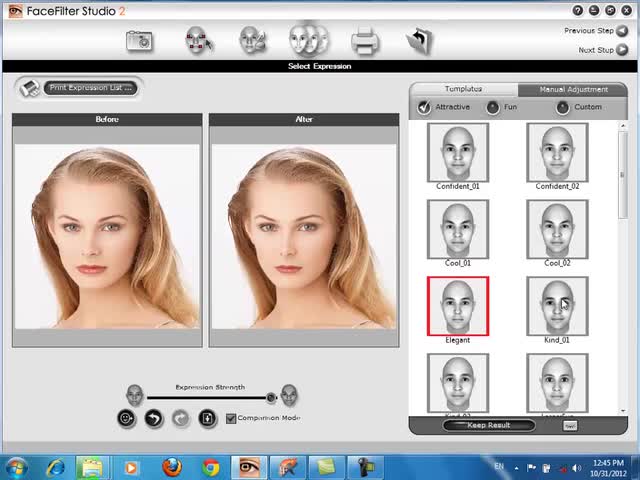Viewport: 640px width, 480px height.
Task: Click printer icon beside Print Expression List
Action: (x=30, y=88)
